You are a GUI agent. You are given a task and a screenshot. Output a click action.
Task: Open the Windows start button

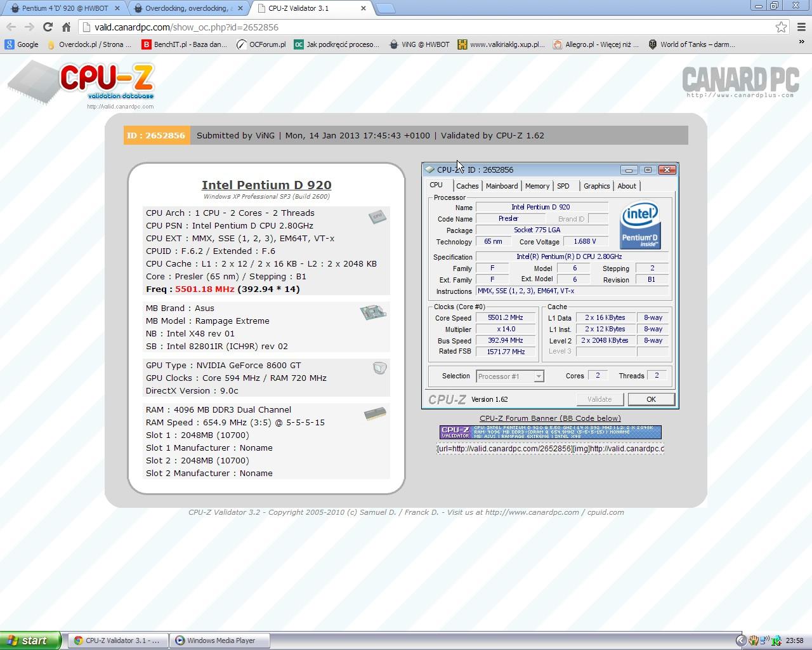point(30,640)
